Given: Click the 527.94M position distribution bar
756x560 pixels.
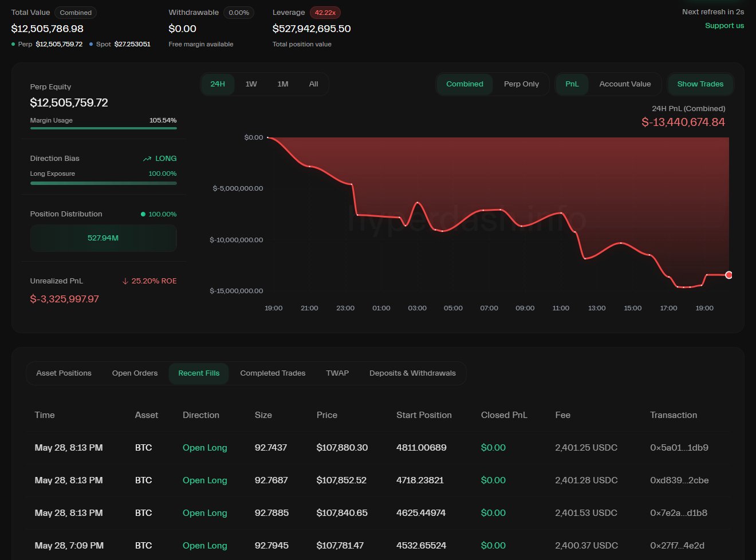Looking at the screenshot, I should [103, 238].
